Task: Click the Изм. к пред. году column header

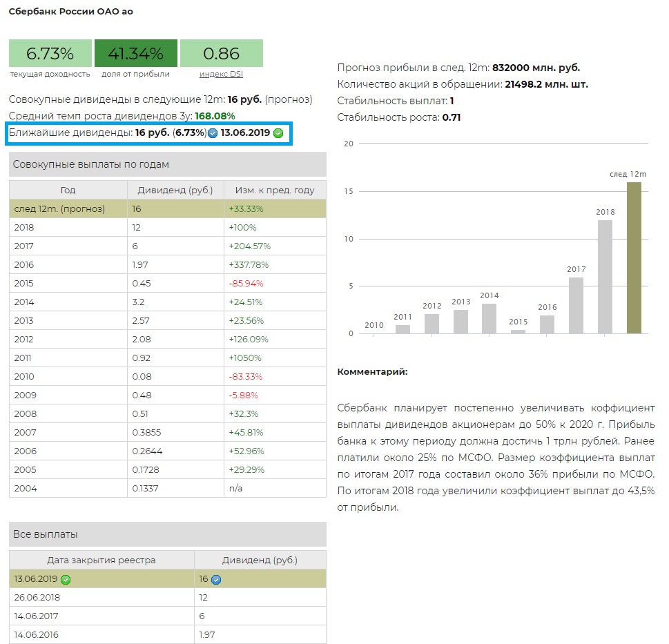Action: 274,190
